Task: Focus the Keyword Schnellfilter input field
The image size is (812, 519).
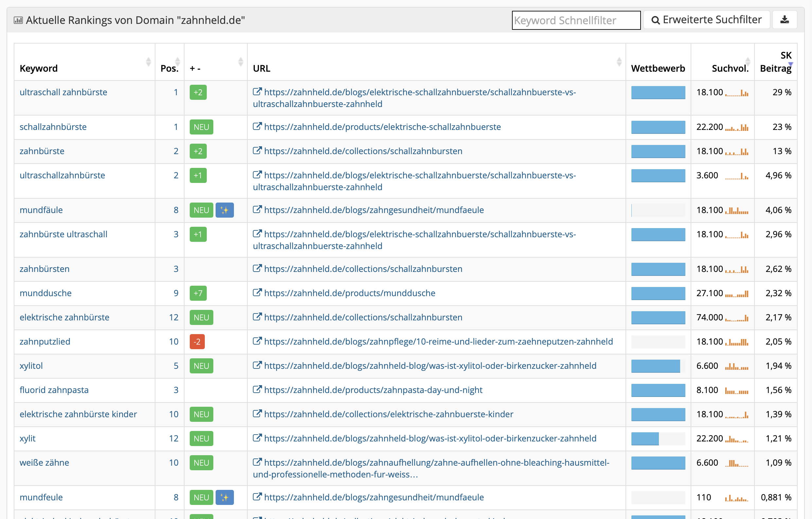Action: click(576, 20)
